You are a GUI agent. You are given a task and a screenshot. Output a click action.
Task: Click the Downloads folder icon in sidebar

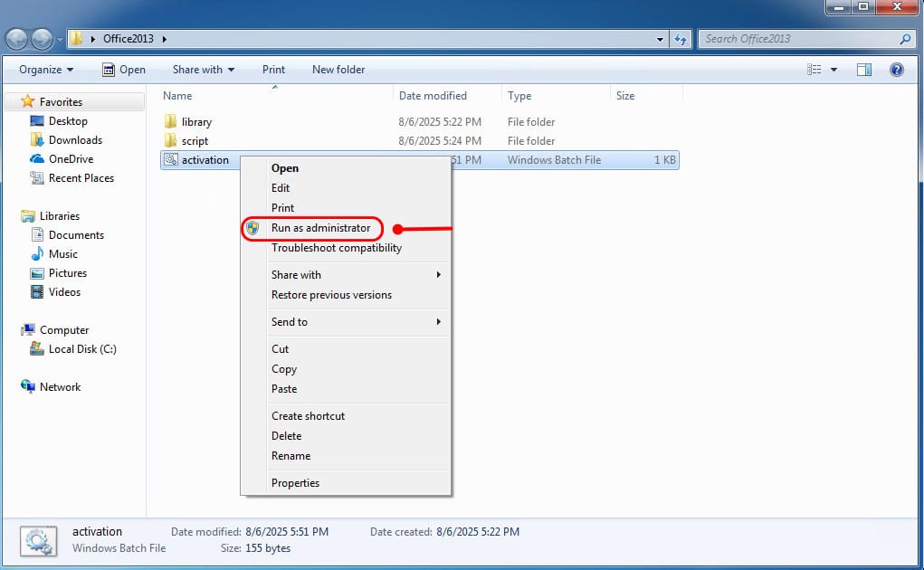point(37,139)
